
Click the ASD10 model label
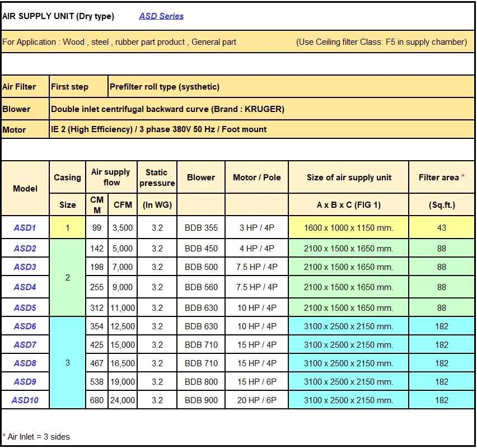coord(25,400)
